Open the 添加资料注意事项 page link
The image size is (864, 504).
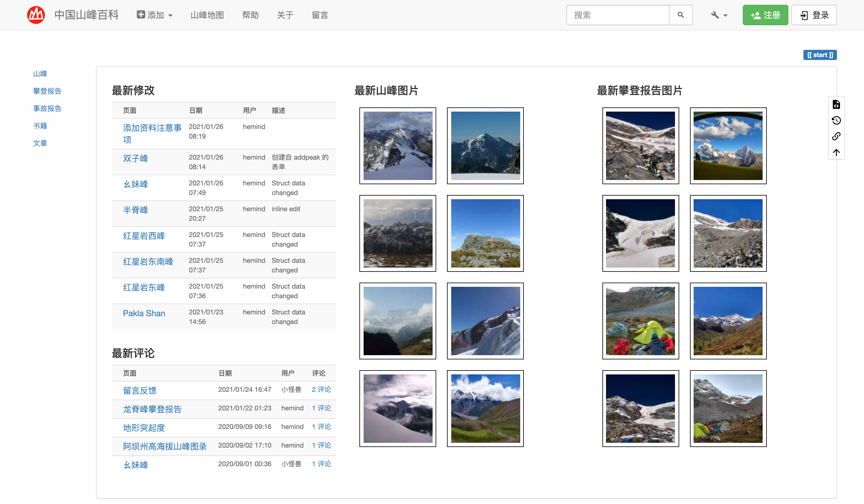pos(152,134)
